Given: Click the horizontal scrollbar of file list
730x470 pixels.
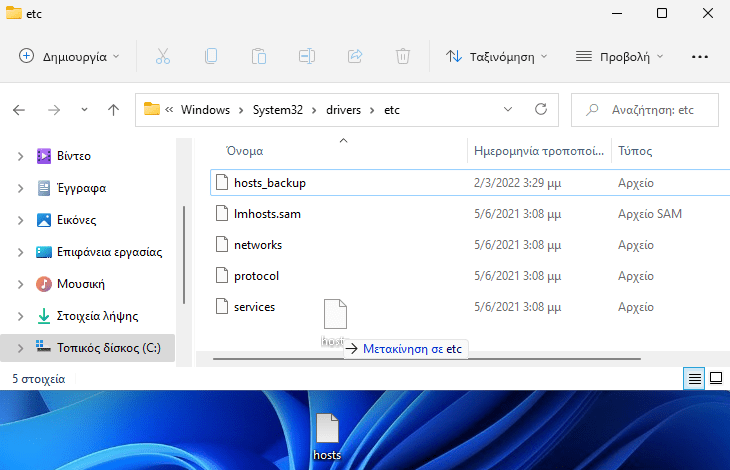Looking at the screenshot, I should click(426, 359).
